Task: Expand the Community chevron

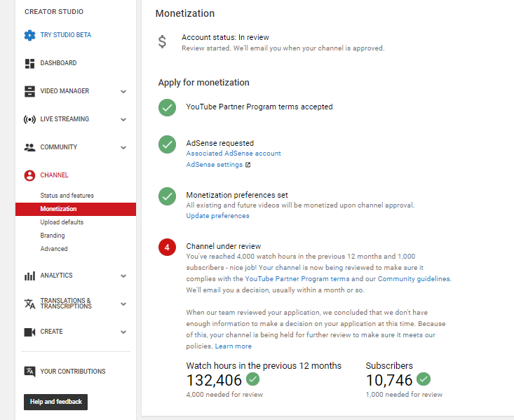Action: point(123,148)
